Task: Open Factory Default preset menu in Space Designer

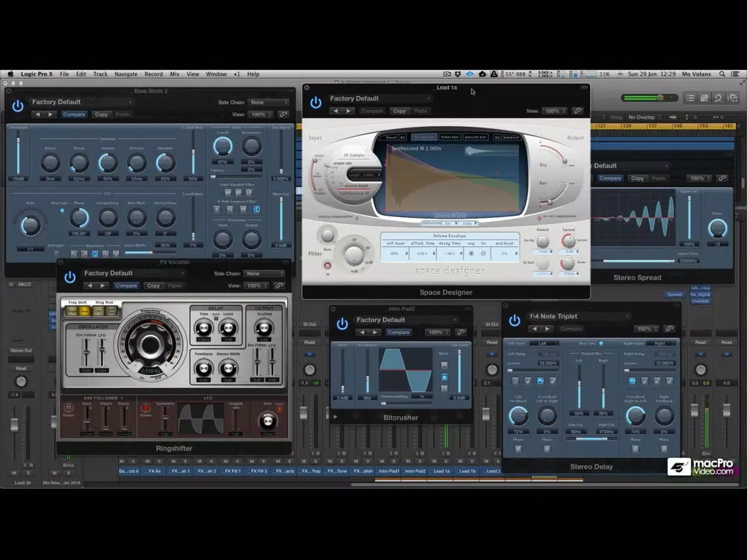Action: coord(380,99)
